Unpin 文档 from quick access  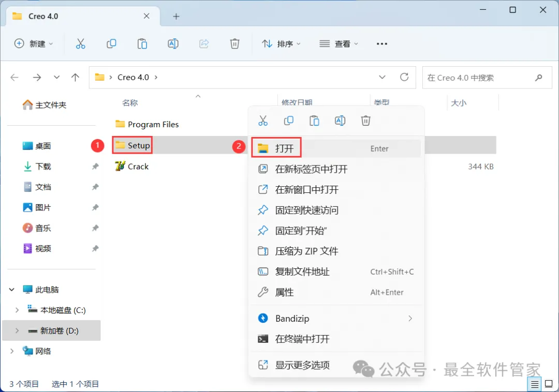pos(95,187)
